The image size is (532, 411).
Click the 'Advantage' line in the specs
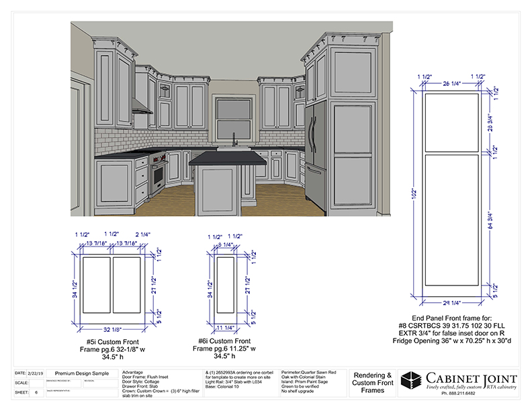(132, 372)
